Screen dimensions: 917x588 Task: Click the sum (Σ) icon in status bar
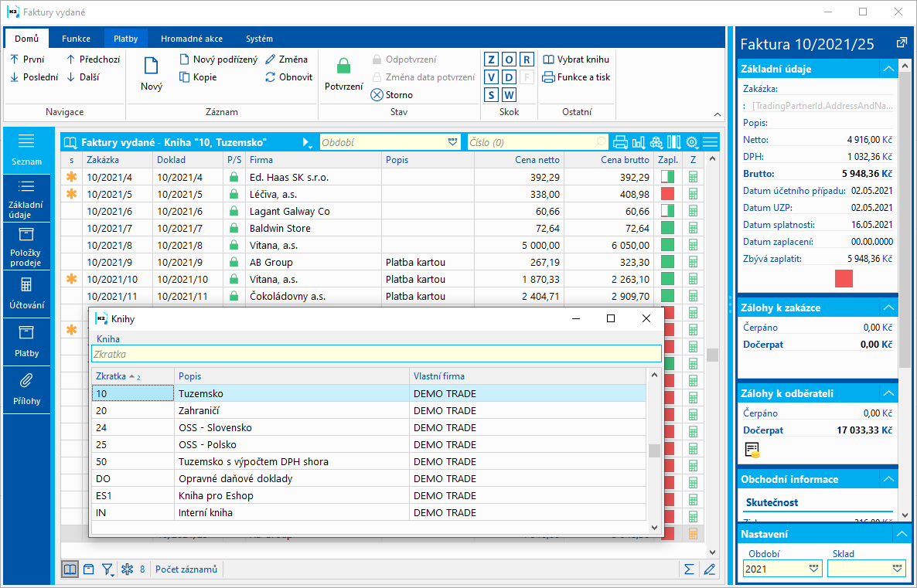[x=688, y=569]
